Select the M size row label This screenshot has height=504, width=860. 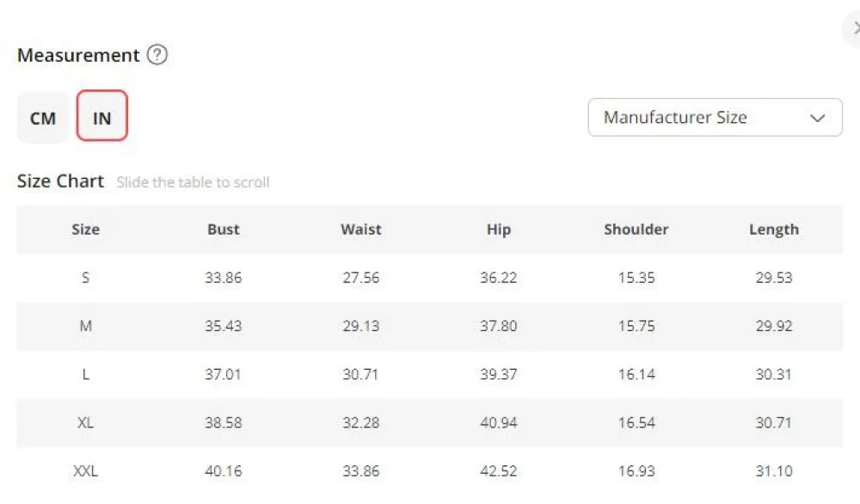tap(85, 326)
